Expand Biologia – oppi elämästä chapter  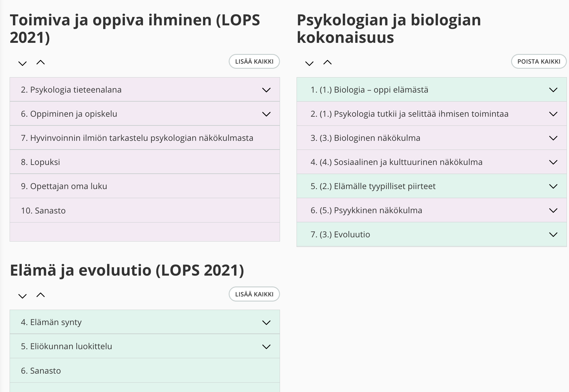coord(553,90)
